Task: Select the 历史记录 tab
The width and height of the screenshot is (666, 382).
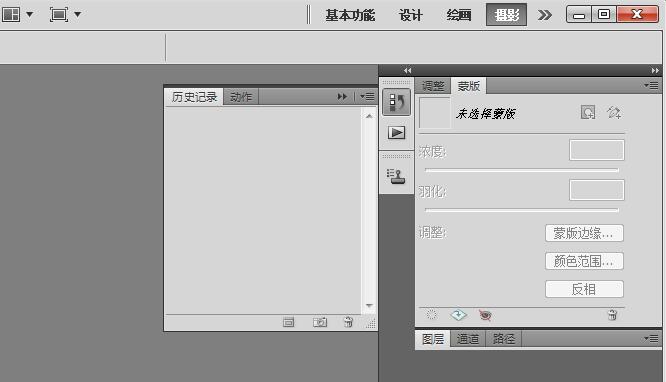Action: click(x=194, y=97)
